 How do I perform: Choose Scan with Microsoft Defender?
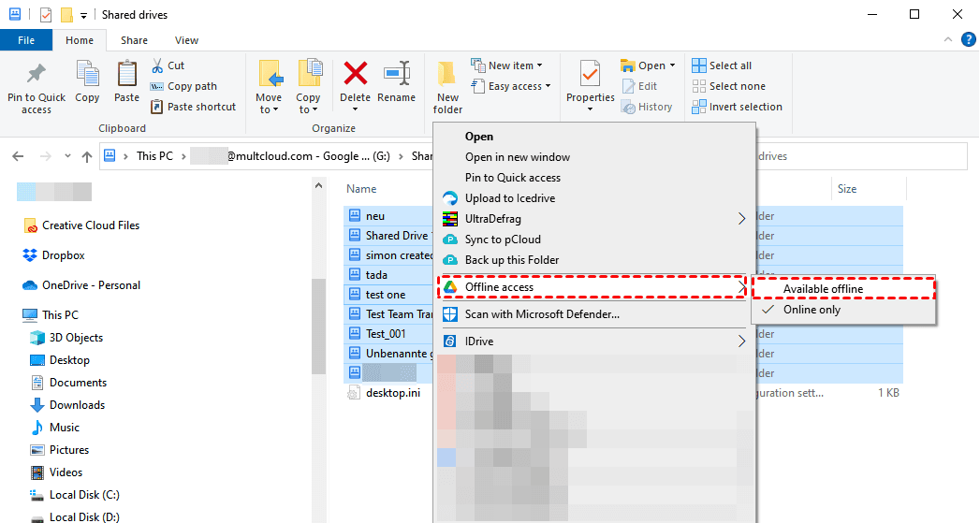[x=593, y=314]
